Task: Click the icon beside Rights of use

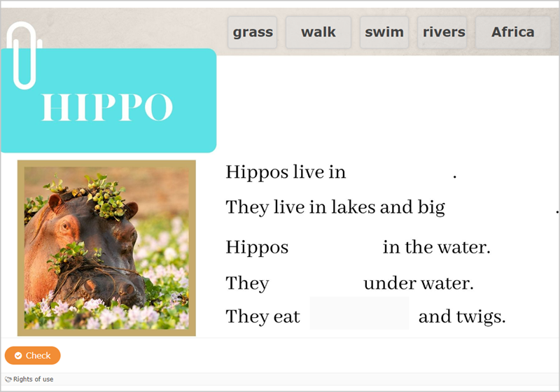Action: [x=8, y=379]
